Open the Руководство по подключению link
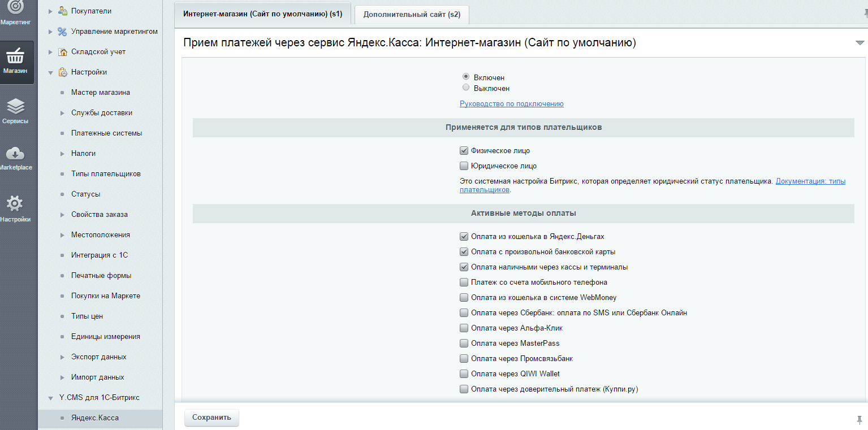 [511, 104]
